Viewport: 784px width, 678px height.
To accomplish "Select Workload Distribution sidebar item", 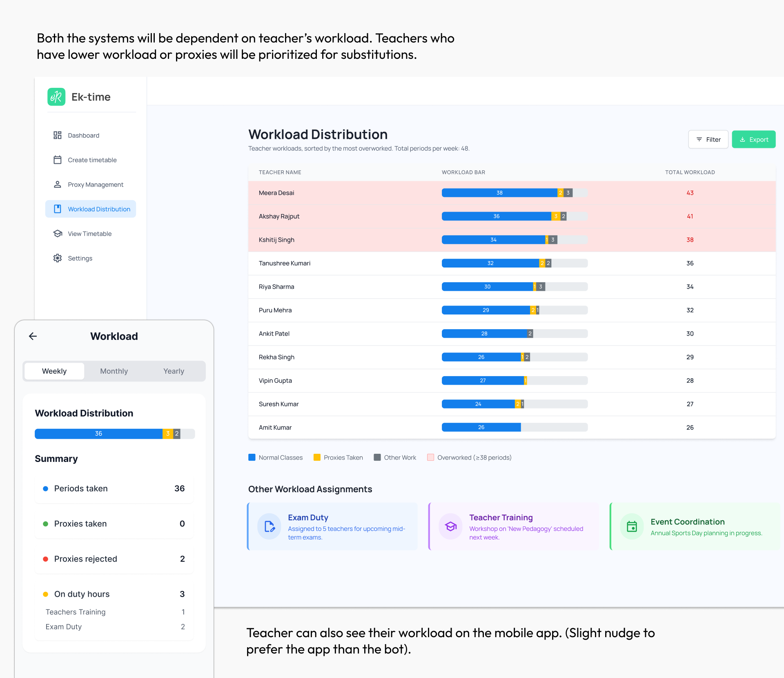I will (x=90, y=209).
